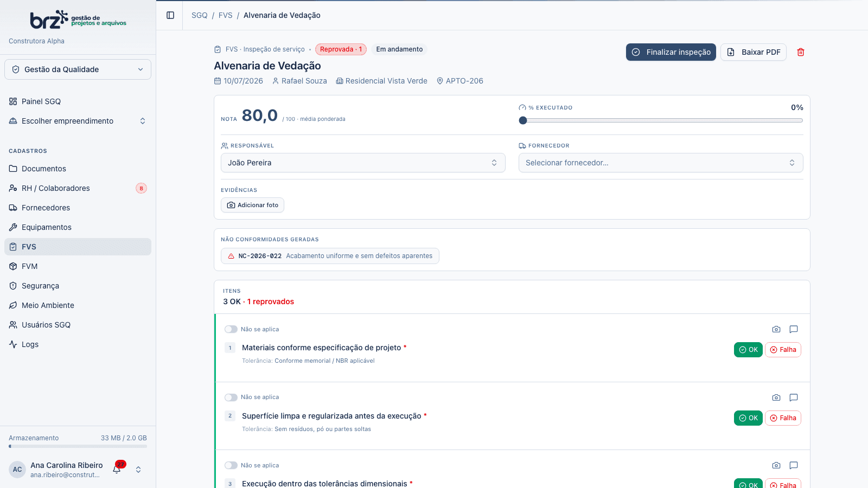Click SGQ breadcrumb link
This screenshot has height=488, width=868.
coord(200,15)
